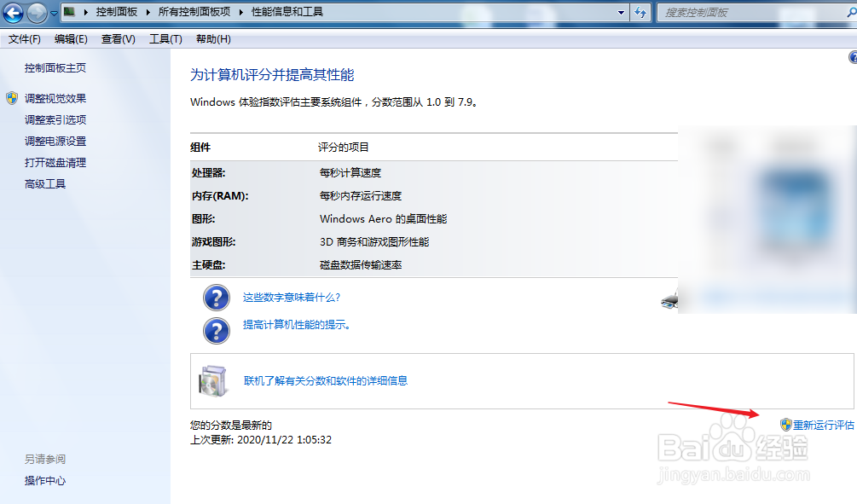Open 联机了解有关分数和软件的详细信息 link
This screenshot has width=857, height=504.
click(326, 380)
